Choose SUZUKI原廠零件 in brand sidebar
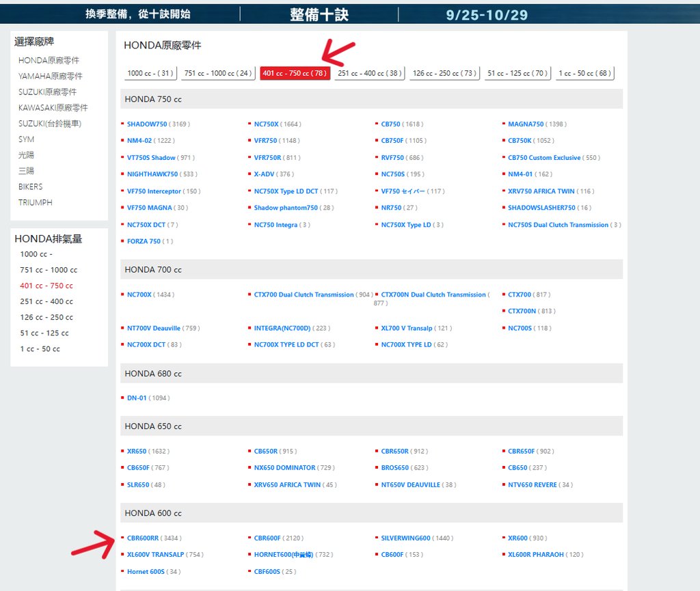Viewport: 700px width, 591px height. [47, 92]
